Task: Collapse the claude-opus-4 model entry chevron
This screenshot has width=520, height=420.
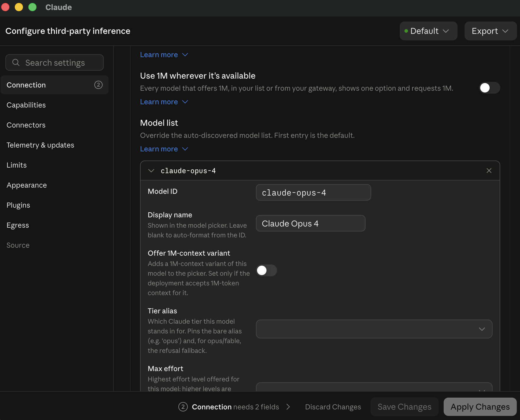Action: coord(151,171)
